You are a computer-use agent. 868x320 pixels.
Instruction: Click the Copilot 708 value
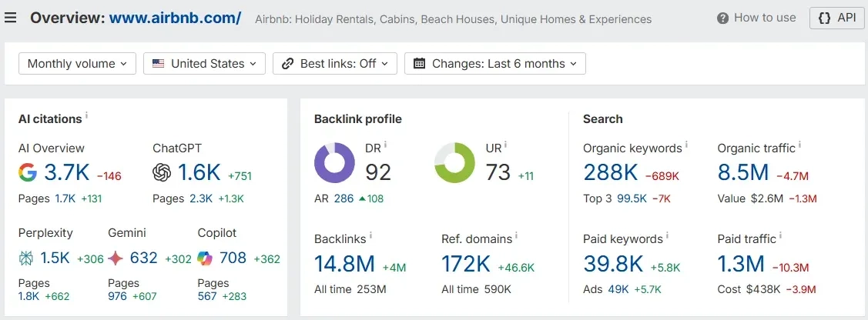[x=233, y=258]
